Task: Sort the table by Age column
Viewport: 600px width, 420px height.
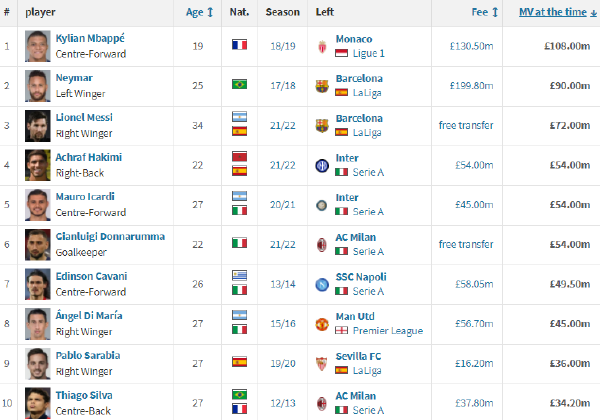Action: (199, 12)
